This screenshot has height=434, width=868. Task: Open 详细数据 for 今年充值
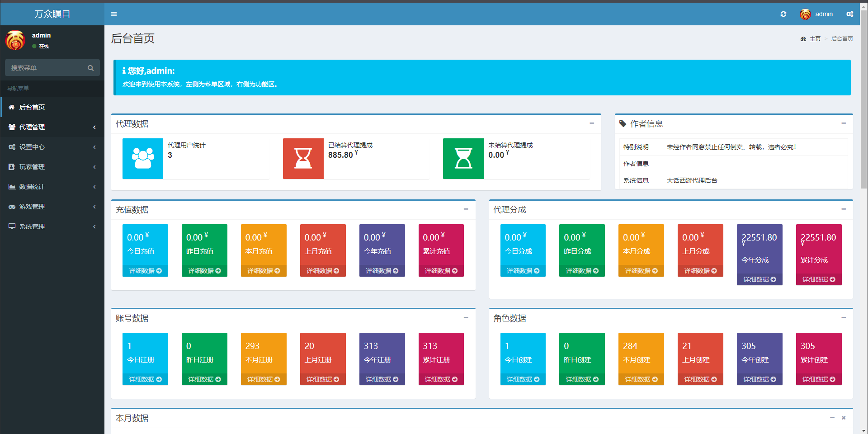tap(382, 271)
